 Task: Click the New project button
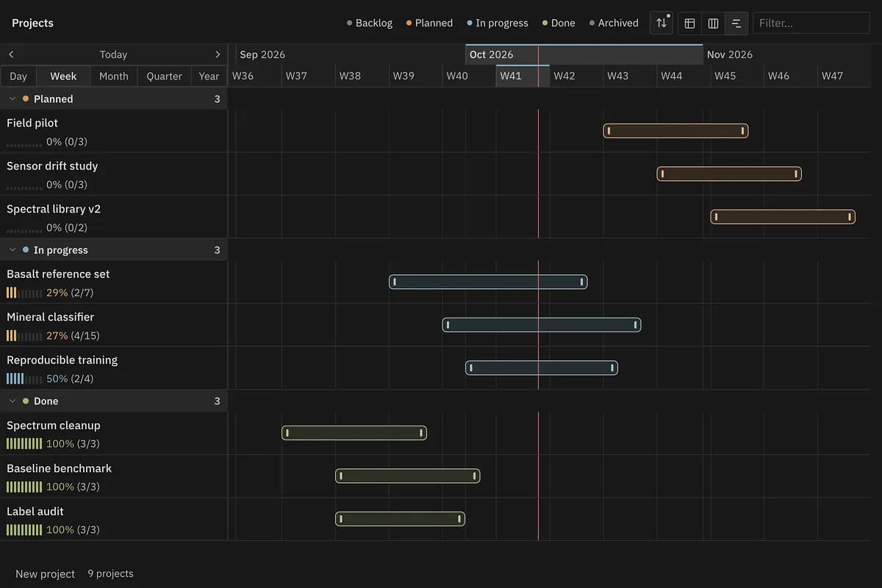pos(46,573)
